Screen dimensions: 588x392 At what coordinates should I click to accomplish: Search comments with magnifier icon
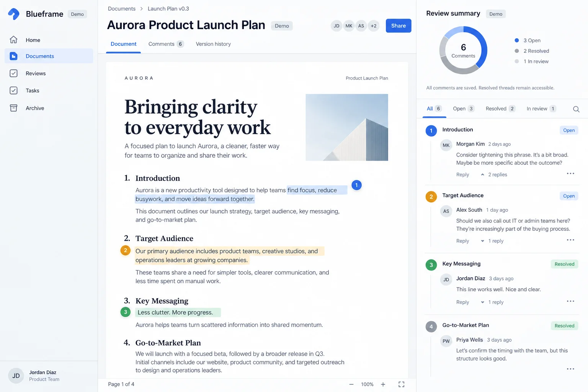coord(576,109)
